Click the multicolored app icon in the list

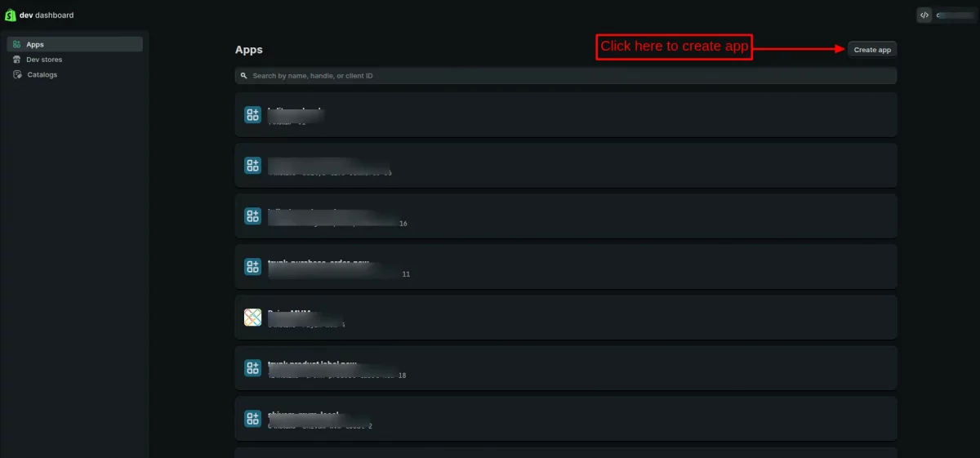tap(253, 318)
